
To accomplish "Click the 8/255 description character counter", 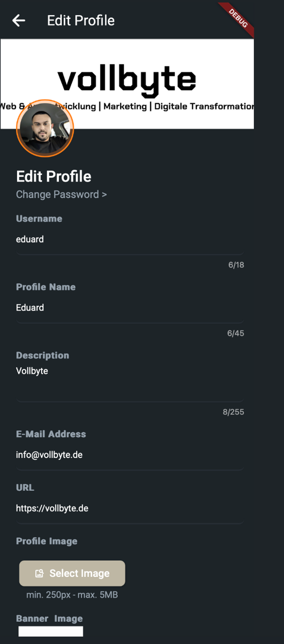I will coord(233,412).
